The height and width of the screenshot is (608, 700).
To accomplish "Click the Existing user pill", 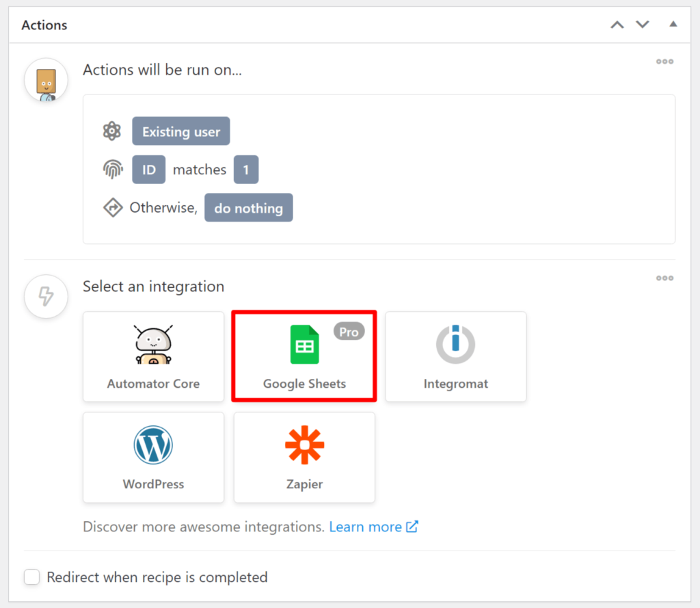I will pyautogui.click(x=180, y=131).
